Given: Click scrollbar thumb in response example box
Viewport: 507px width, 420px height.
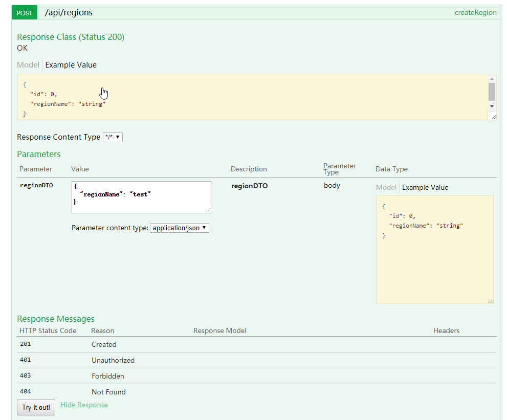Looking at the screenshot, I should [x=492, y=92].
